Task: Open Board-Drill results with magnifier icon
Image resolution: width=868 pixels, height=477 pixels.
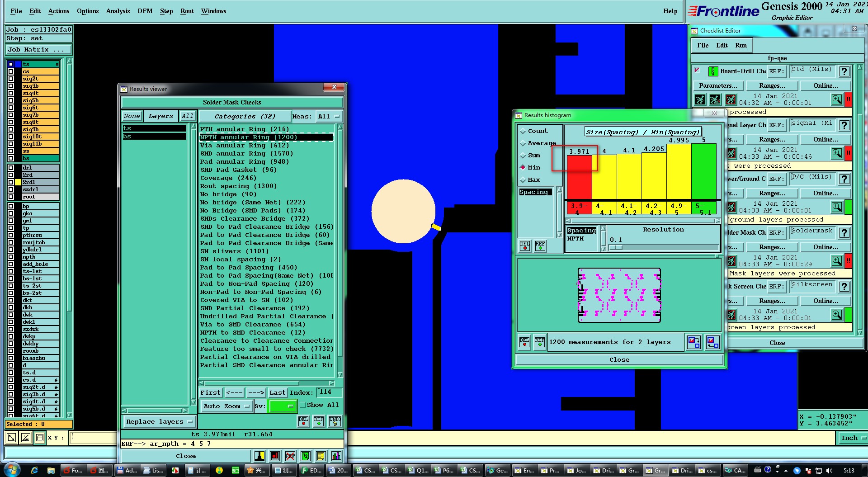Action: (837, 99)
